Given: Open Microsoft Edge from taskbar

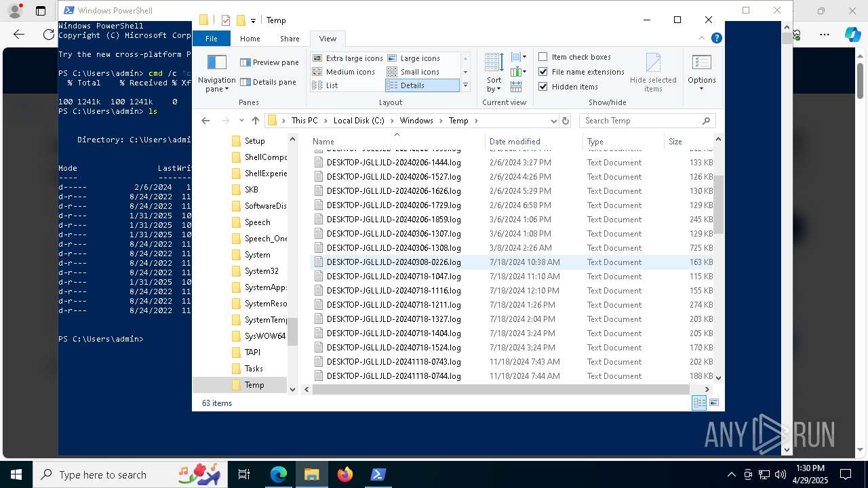Looking at the screenshot, I should 279,474.
